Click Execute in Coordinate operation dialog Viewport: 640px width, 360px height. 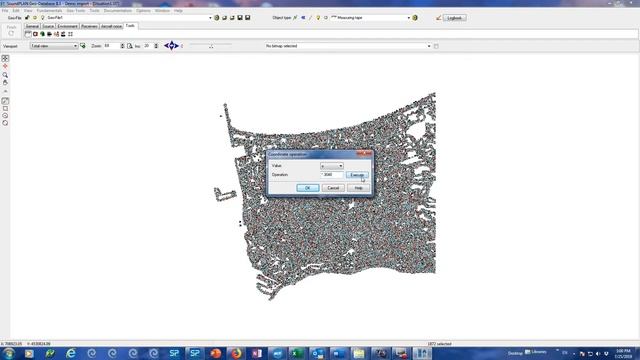coord(357,175)
